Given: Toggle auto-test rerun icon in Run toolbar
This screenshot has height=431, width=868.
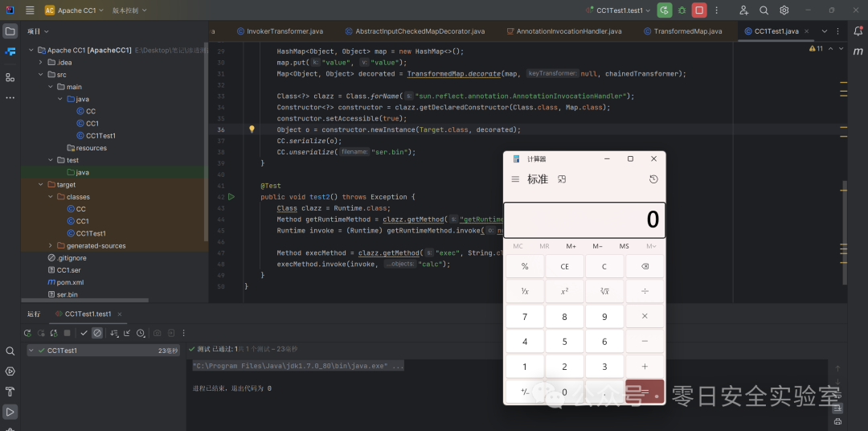Looking at the screenshot, I should [54, 333].
